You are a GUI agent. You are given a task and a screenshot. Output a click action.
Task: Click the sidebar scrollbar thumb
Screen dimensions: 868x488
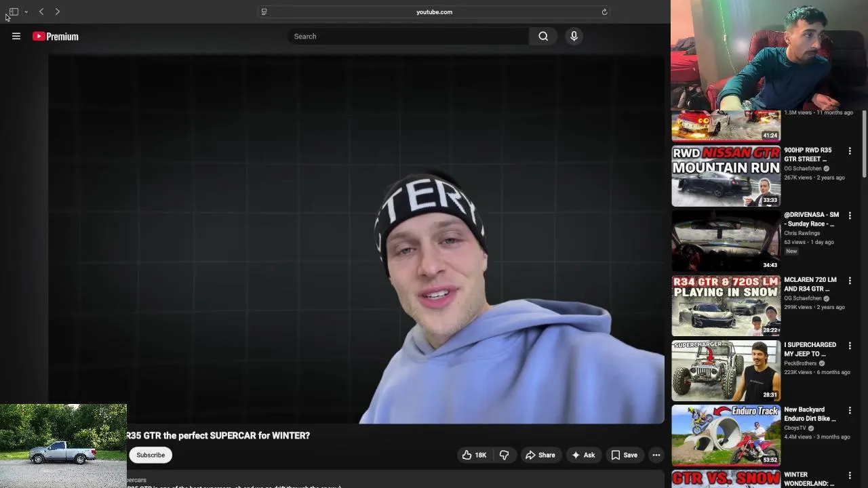click(x=864, y=144)
